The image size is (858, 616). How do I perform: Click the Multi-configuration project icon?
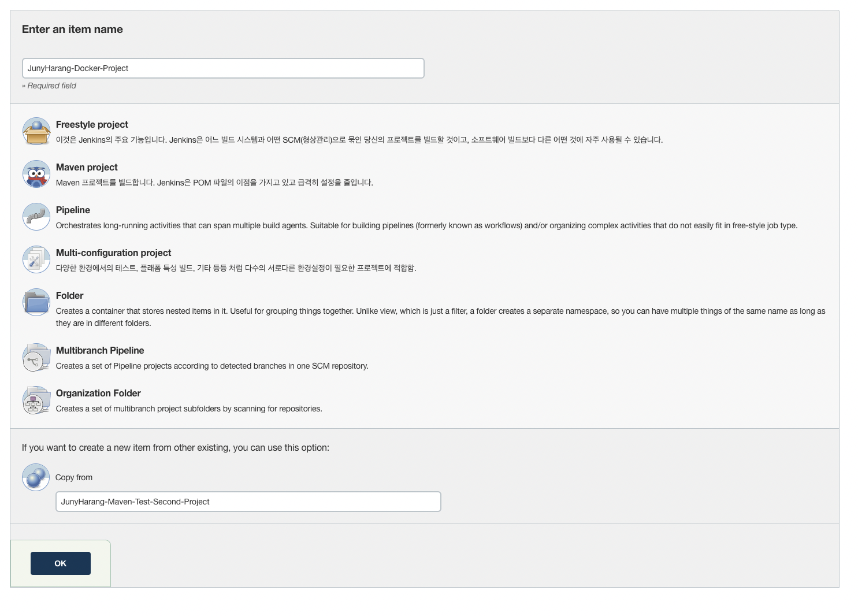[x=36, y=259]
